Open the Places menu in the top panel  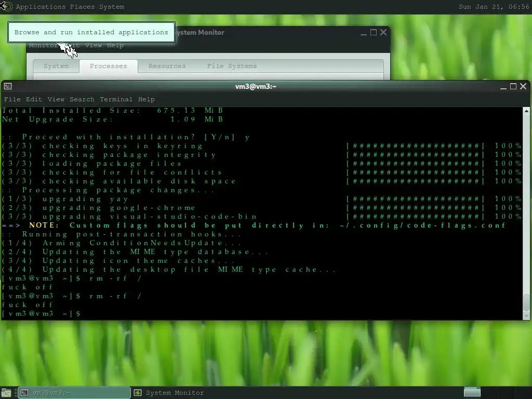83,7
